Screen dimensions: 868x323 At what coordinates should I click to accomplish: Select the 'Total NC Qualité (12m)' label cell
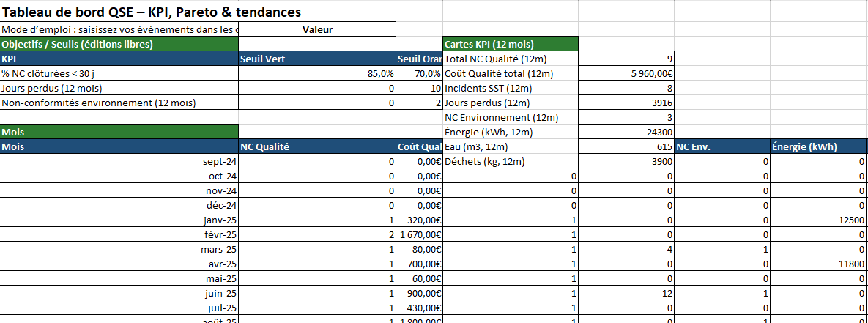pyautogui.click(x=511, y=59)
